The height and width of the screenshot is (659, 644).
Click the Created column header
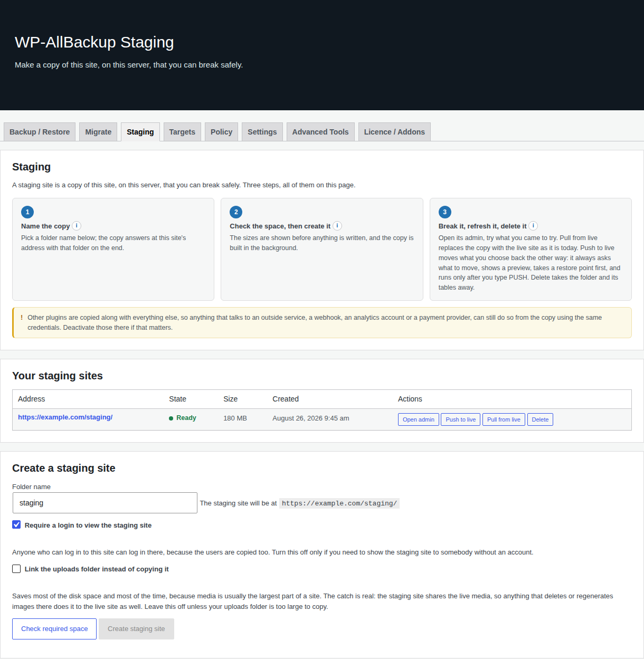tap(286, 399)
